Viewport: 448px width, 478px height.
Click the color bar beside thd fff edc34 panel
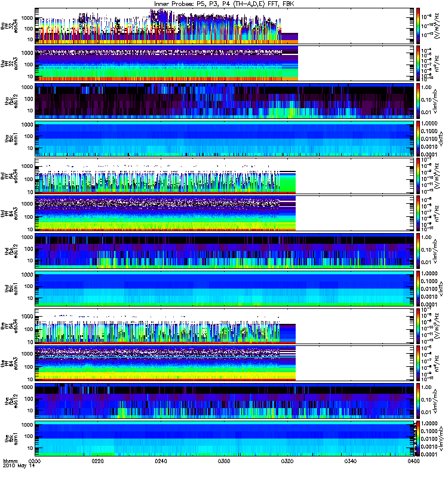pyautogui.click(x=418, y=176)
